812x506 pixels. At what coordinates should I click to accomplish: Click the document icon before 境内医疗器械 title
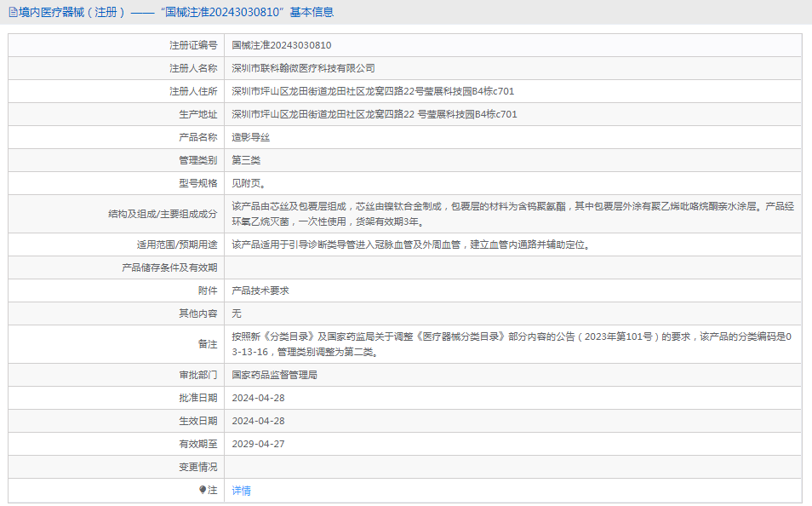(13, 12)
